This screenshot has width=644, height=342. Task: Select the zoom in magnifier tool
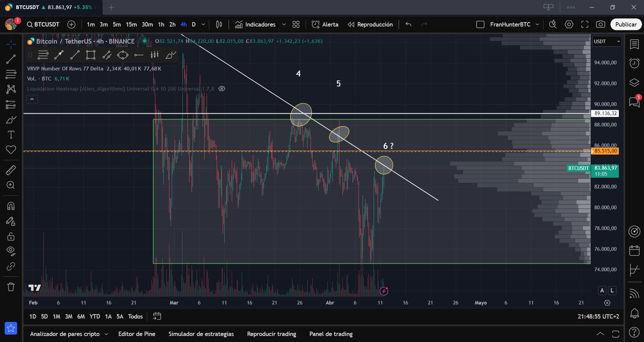point(11,185)
